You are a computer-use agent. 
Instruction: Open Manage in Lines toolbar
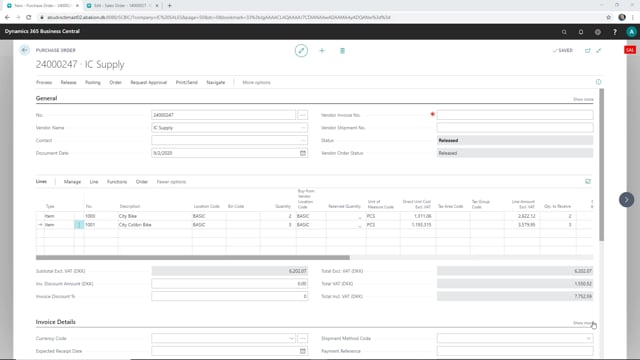(72, 182)
